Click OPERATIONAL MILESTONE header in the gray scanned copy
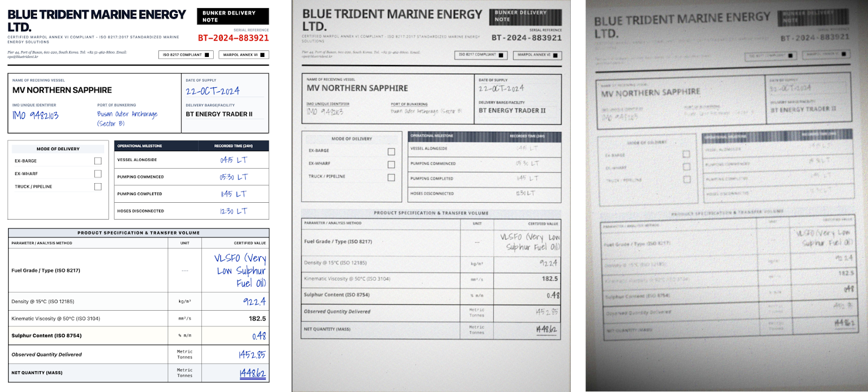 tap(432, 136)
